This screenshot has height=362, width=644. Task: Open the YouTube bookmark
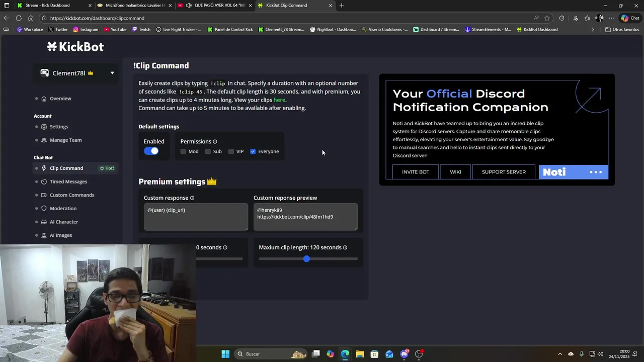[x=115, y=30]
